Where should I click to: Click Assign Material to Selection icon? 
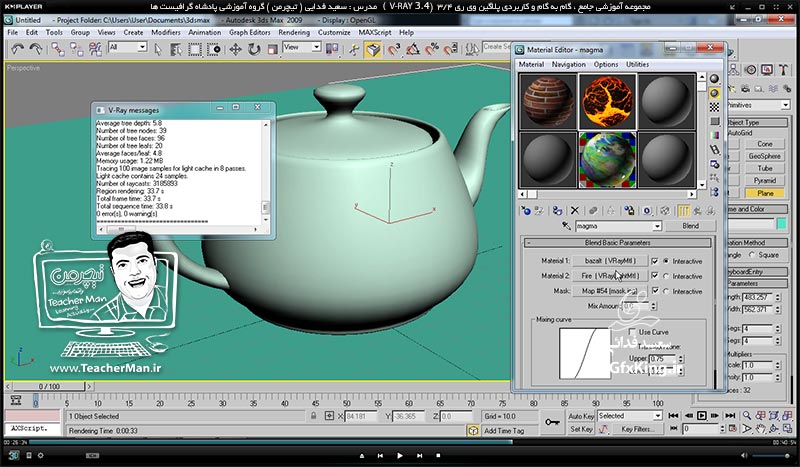point(557,211)
